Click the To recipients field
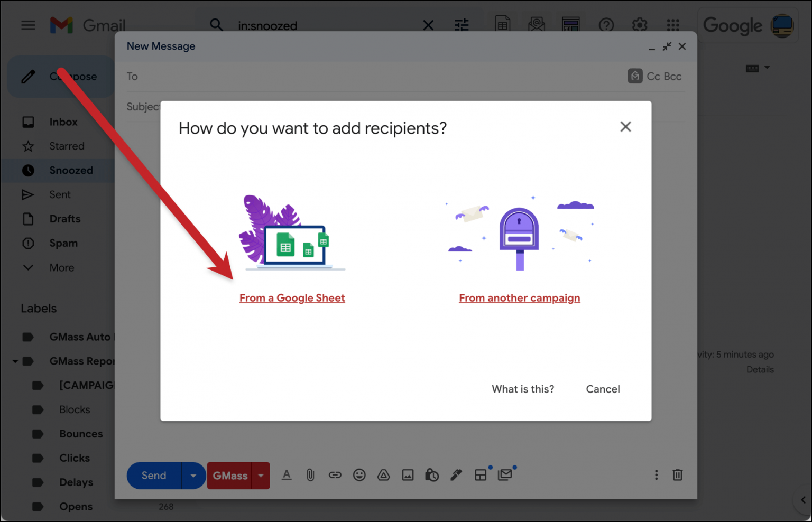Image resolution: width=812 pixels, height=522 pixels. (x=375, y=77)
